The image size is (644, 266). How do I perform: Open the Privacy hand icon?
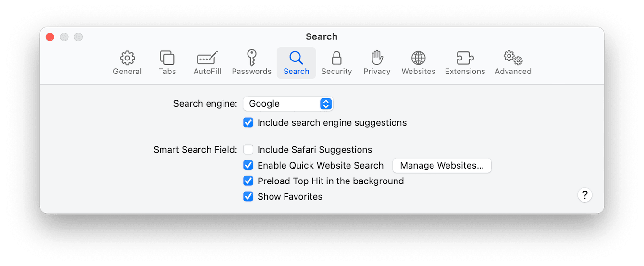(x=377, y=58)
